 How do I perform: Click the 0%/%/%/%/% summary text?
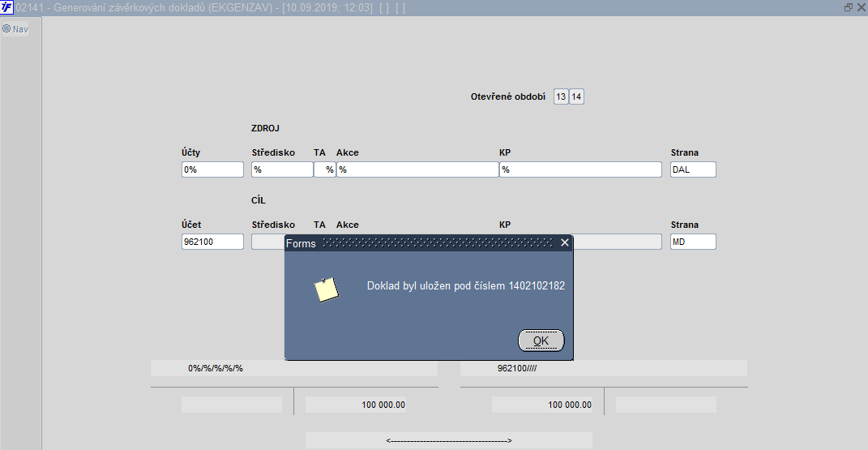click(x=216, y=368)
